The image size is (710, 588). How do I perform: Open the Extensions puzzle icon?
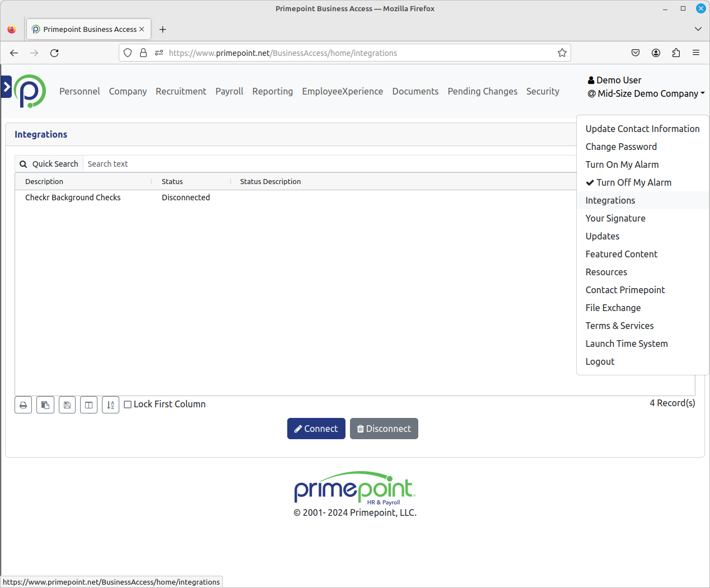[676, 53]
